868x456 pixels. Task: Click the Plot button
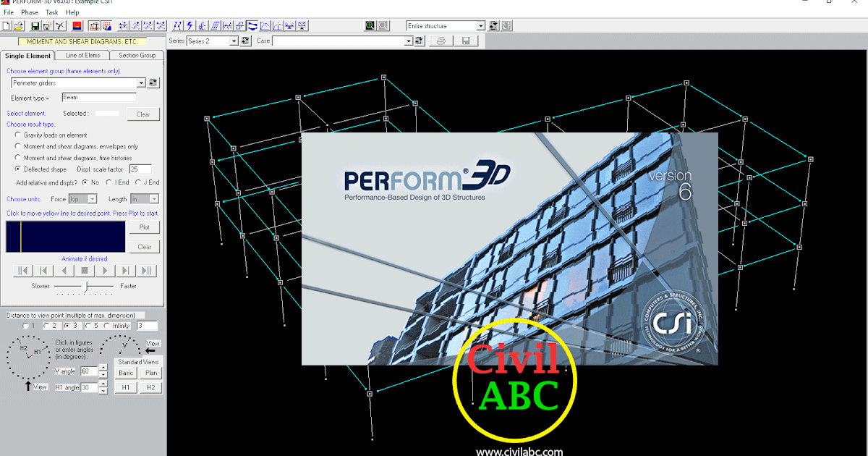point(145,227)
